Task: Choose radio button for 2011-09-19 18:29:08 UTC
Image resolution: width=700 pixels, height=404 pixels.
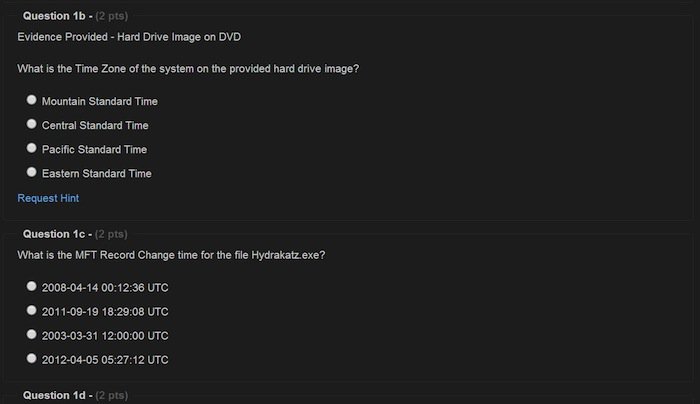Action: pos(32,310)
